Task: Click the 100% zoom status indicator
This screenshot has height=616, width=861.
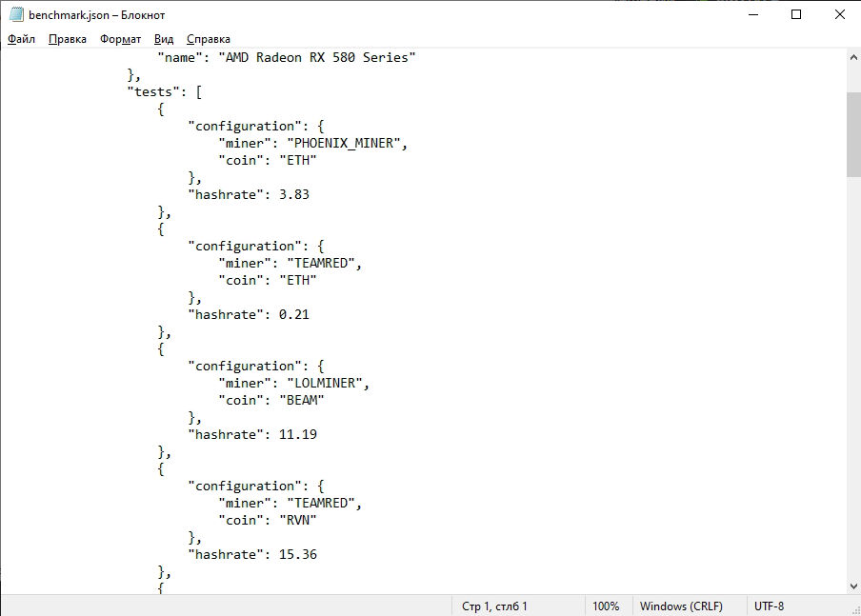Action: [x=605, y=606]
